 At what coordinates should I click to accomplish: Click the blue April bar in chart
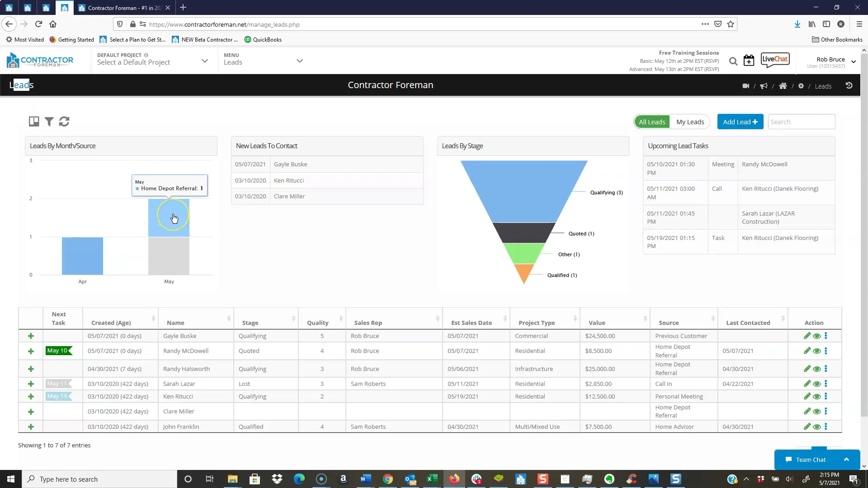coord(82,256)
